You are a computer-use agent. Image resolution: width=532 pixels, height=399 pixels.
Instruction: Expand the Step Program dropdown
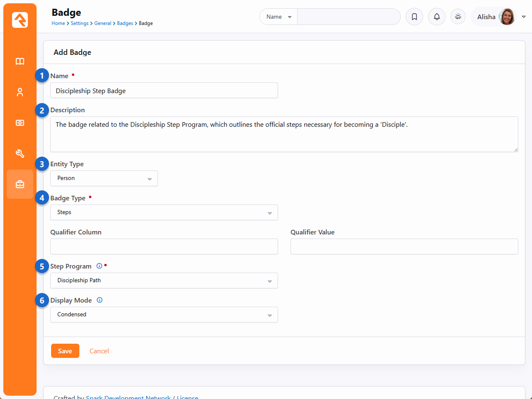[164, 281]
